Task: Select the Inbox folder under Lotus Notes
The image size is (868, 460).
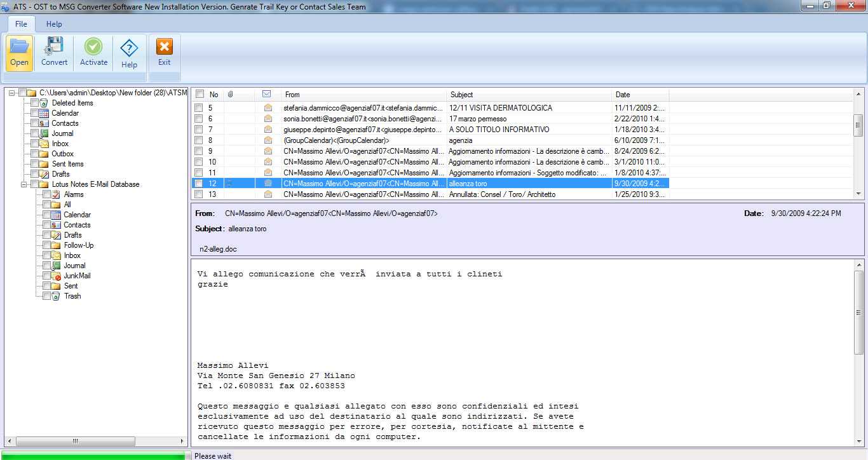Action: click(72, 255)
